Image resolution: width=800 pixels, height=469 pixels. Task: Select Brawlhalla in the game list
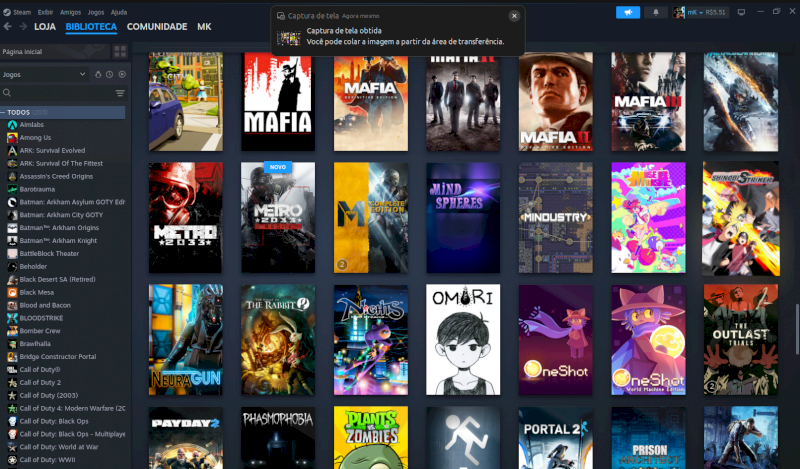tap(35, 344)
